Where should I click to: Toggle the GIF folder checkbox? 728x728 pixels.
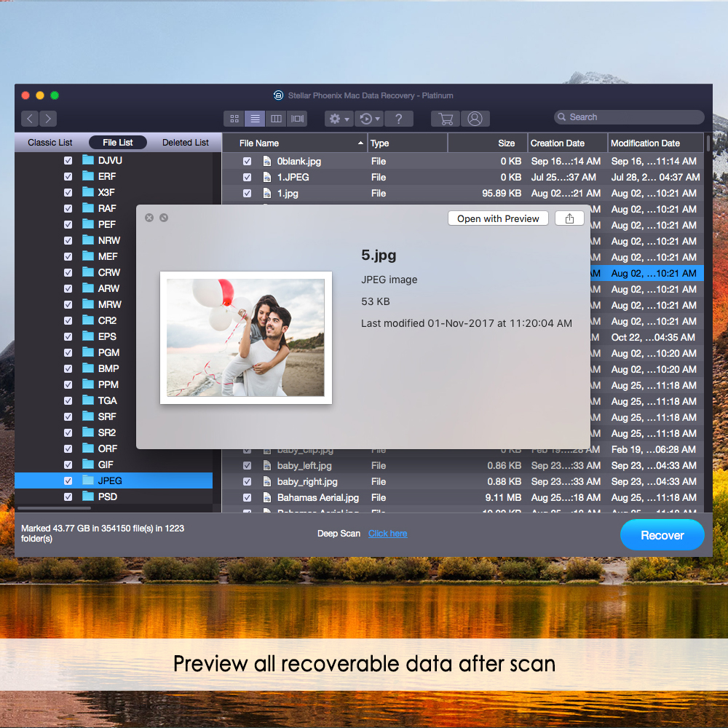point(68,464)
